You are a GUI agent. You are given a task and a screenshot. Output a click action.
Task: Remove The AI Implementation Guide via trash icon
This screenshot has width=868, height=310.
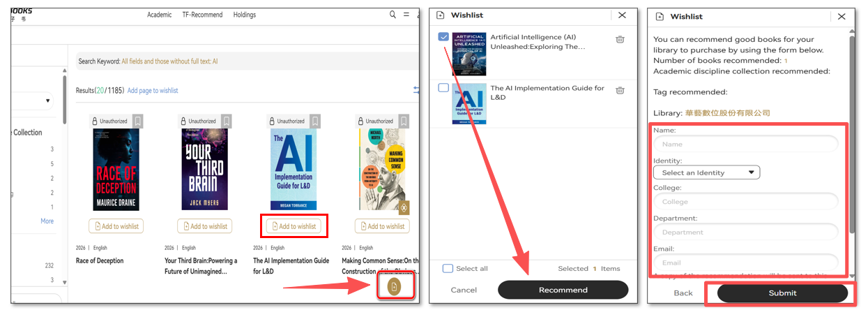(620, 91)
